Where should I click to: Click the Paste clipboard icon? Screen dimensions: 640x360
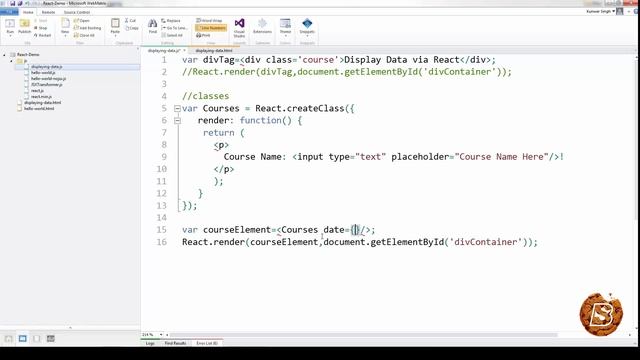point(116,24)
